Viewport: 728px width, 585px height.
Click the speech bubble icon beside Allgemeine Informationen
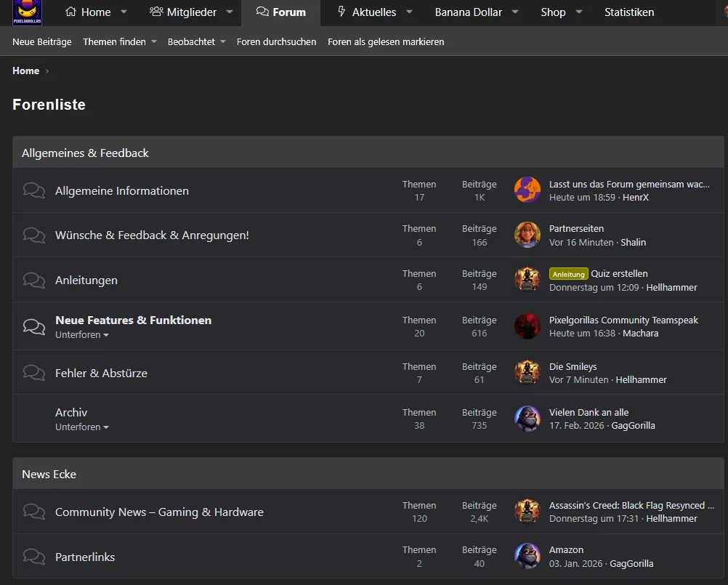[34, 190]
